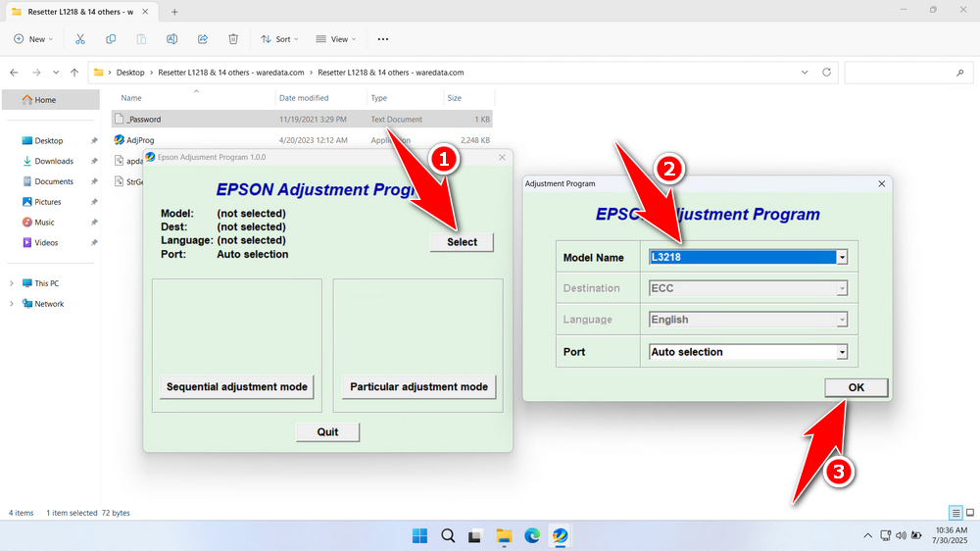Open the Port dropdown showing Auto selection
The height and width of the screenshot is (551, 980).
(842, 352)
